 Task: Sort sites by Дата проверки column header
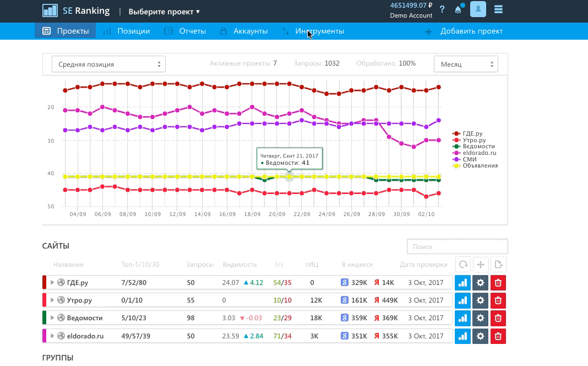click(x=423, y=265)
